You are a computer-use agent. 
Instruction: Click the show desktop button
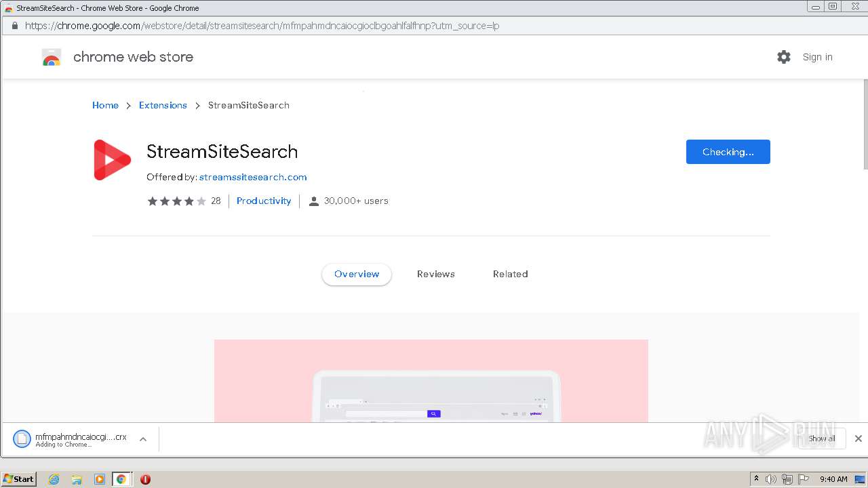(860, 479)
